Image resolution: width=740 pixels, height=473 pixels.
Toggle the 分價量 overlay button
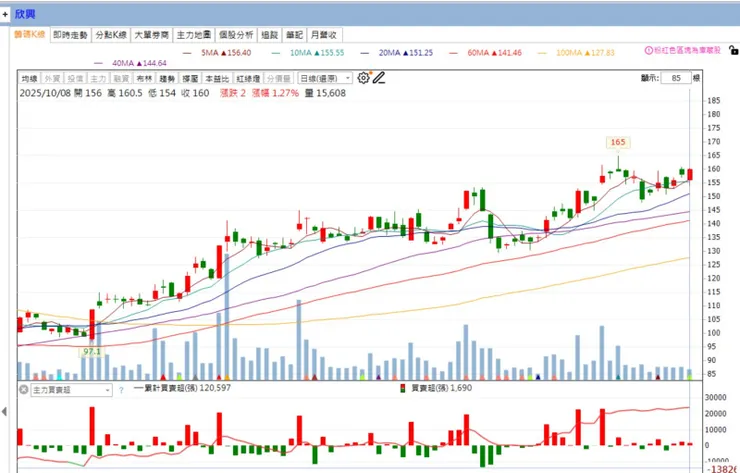coord(279,78)
